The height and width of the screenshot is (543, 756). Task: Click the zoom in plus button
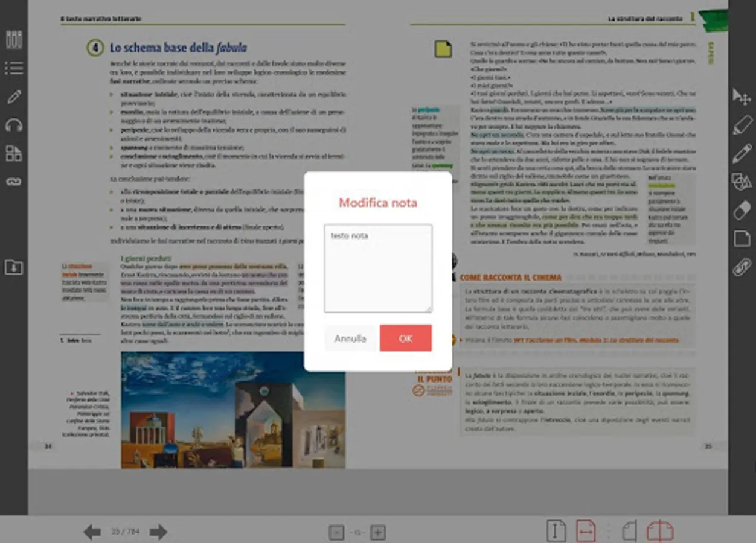tap(377, 532)
